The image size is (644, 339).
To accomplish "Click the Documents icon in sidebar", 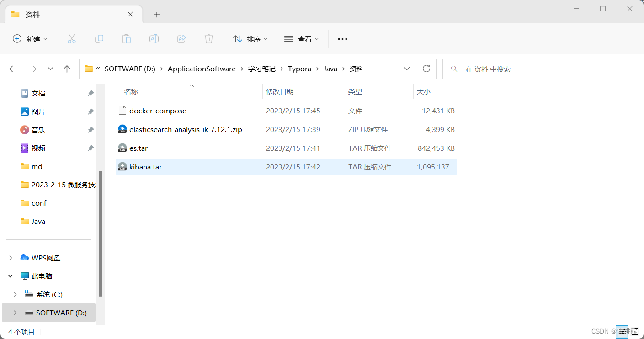I will point(25,93).
